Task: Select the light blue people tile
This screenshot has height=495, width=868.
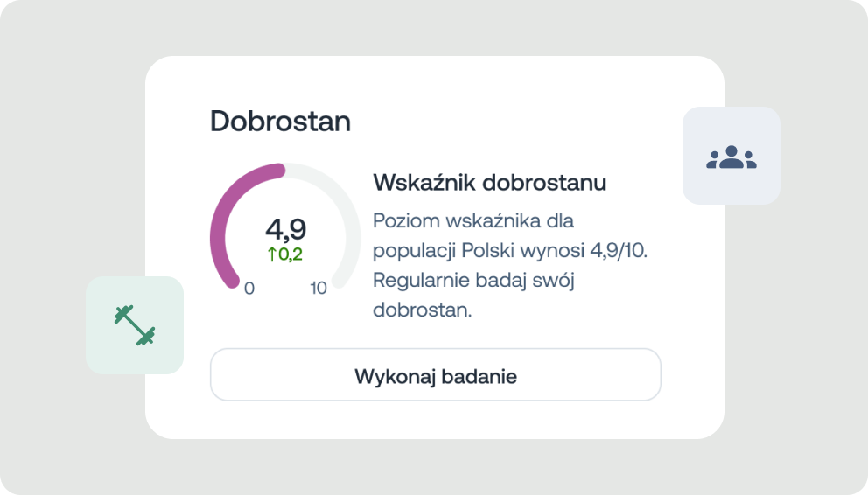Action: click(x=731, y=156)
